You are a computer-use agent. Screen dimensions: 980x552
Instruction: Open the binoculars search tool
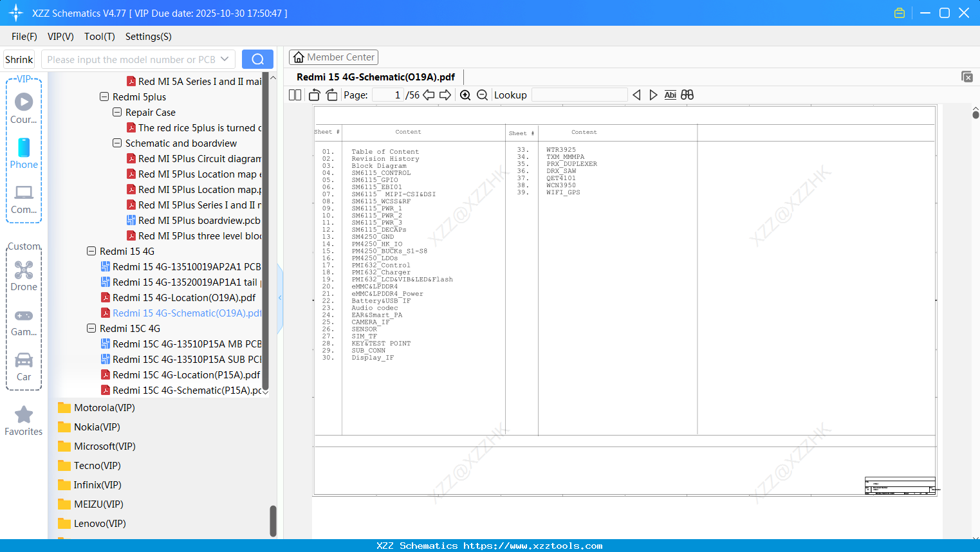[x=687, y=95]
